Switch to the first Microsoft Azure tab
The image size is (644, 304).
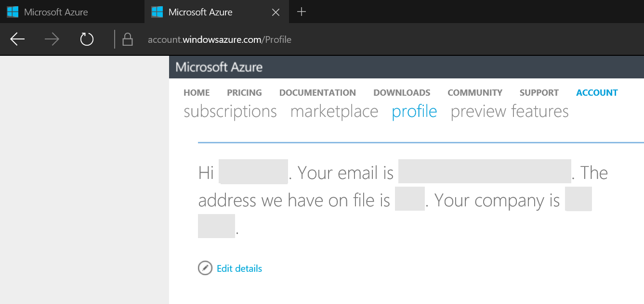pyautogui.click(x=56, y=12)
